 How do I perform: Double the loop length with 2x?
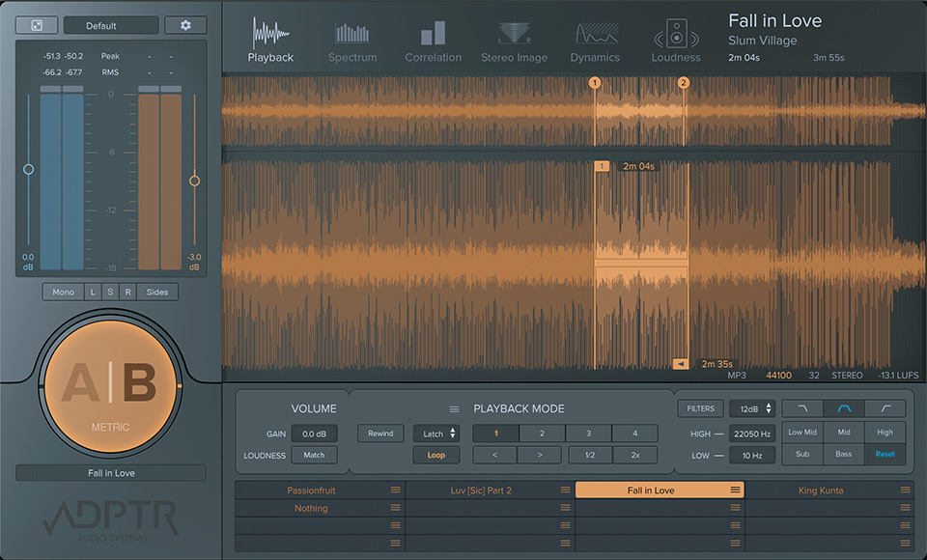coord(635,455)
